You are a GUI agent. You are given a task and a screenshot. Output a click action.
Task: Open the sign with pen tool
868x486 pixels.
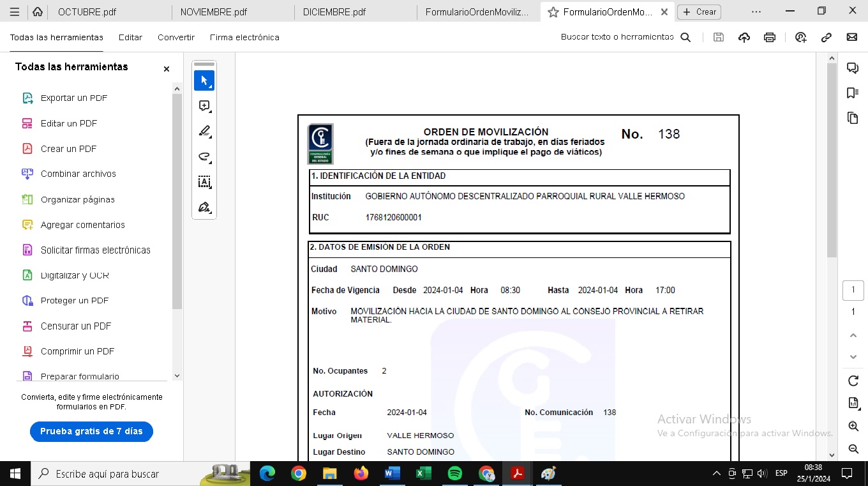click(204, 207)
